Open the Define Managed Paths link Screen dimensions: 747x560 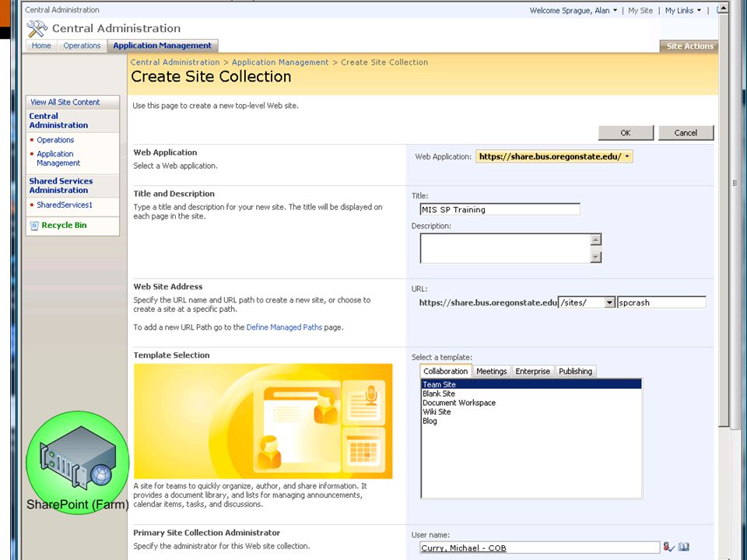coord(285,327)
